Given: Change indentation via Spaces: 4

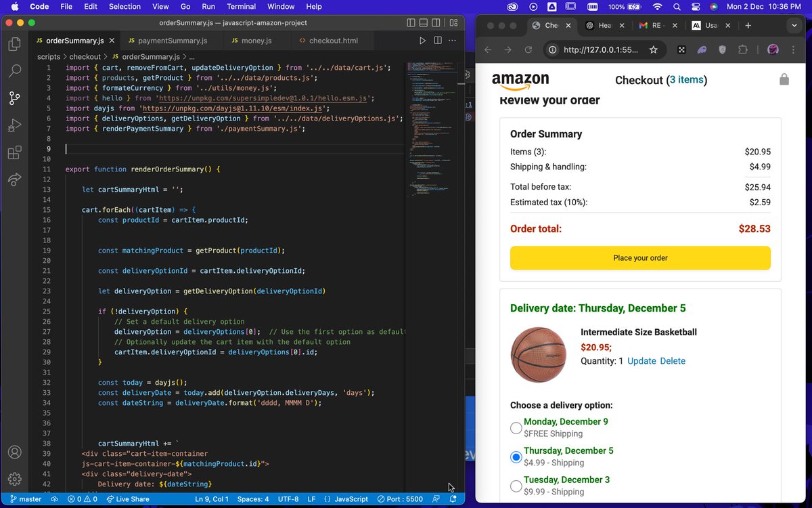Looking at the screenshot, I should (x=253, y=499).
